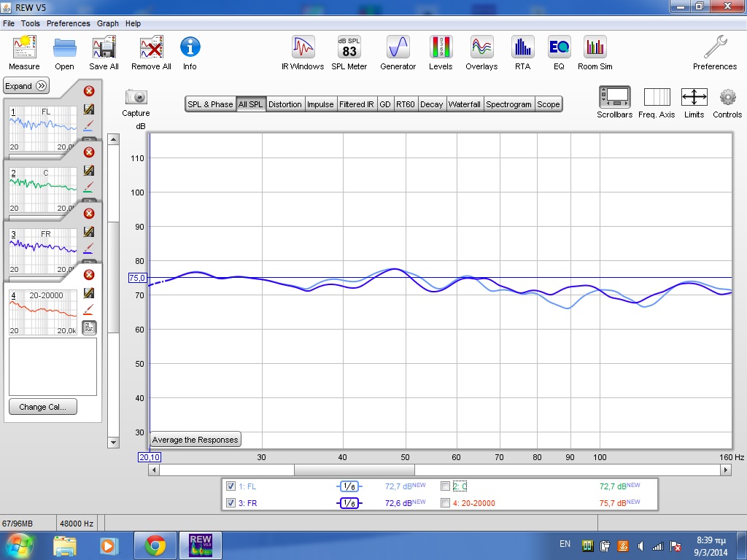Image resolution: width=747 pixels, height=560 pixels.
Task: Open Chrome from the taskbar
Action: coord(155,545)
